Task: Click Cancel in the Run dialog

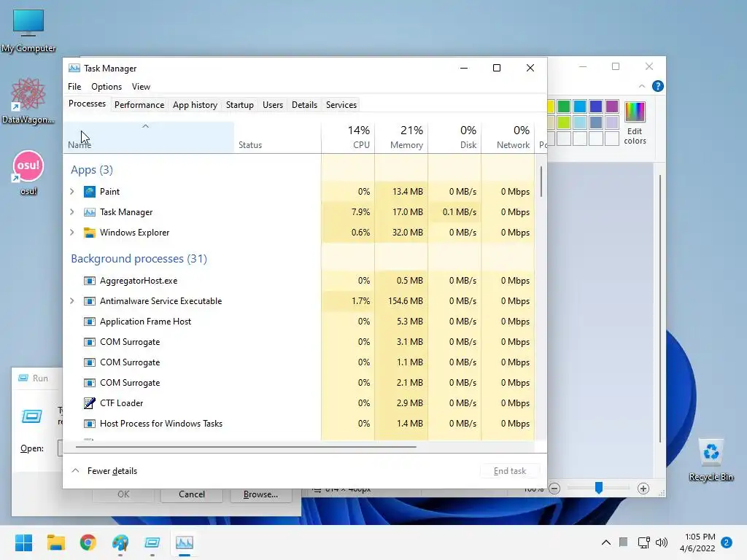Action: click(x=192, y=494)
